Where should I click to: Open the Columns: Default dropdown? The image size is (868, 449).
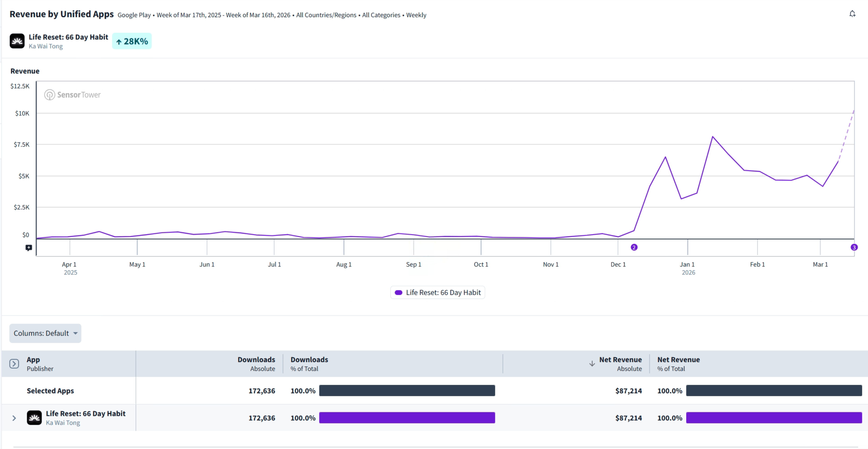(45, 333)
